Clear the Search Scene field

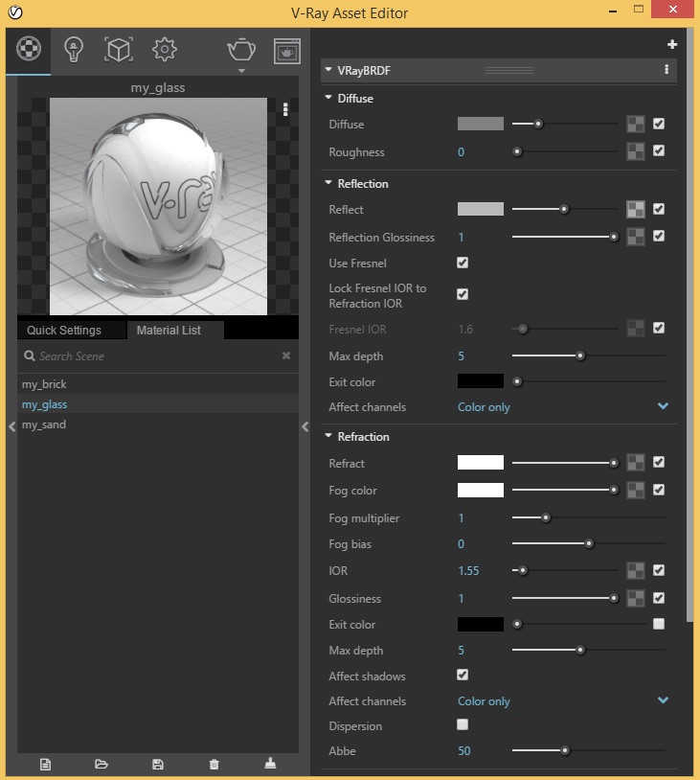286,356
